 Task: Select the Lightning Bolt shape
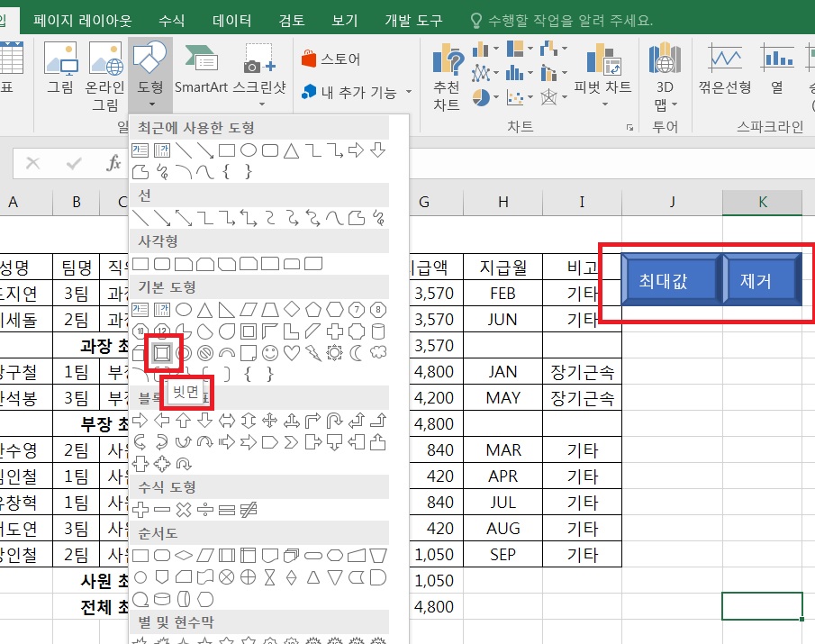click(312, 353)
